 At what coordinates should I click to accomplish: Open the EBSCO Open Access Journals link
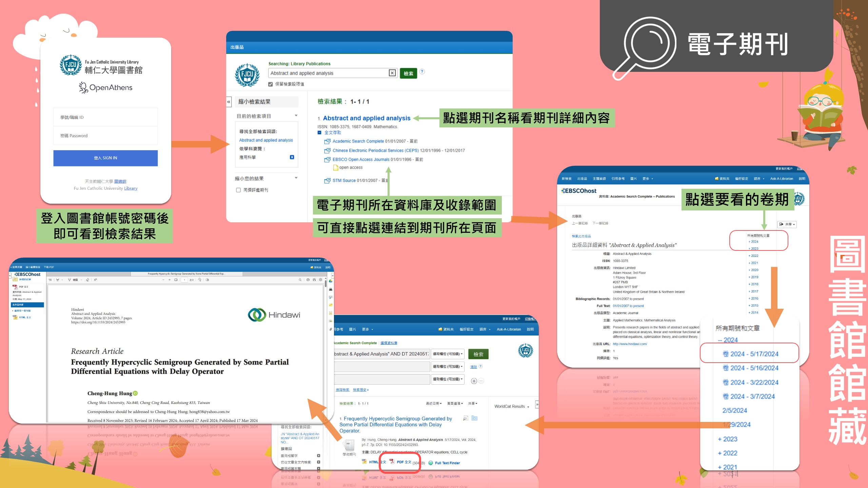361,159
